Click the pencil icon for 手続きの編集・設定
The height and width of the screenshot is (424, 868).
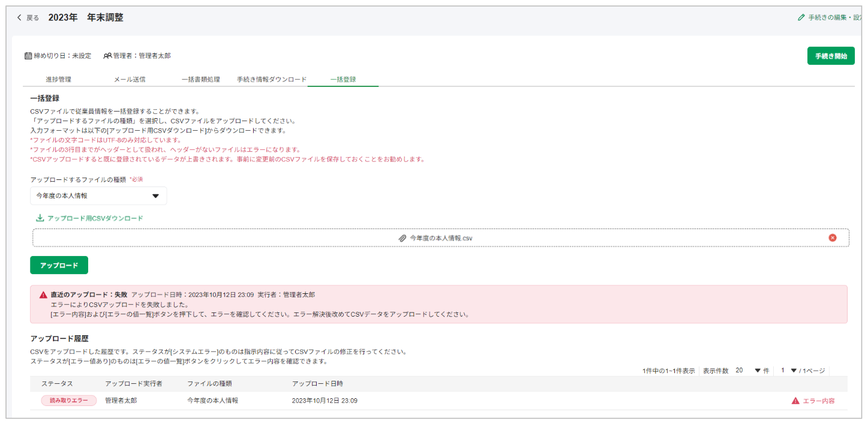801,18
